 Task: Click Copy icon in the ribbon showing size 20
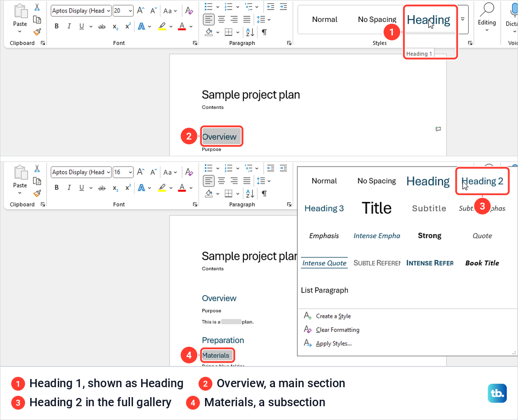point(37,19)
